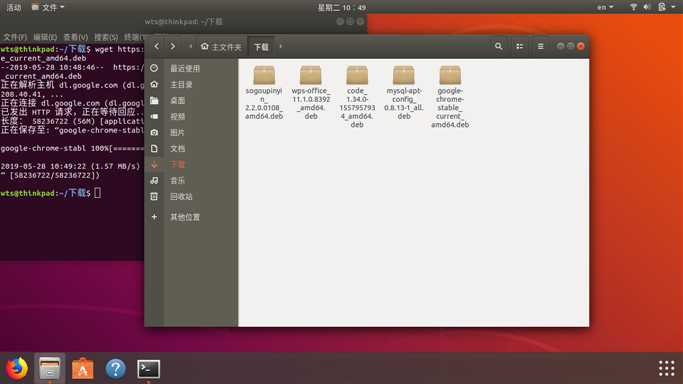Open 其他位置 in the sidebar
Screen dimensions: 683x384
pos(185,217)
